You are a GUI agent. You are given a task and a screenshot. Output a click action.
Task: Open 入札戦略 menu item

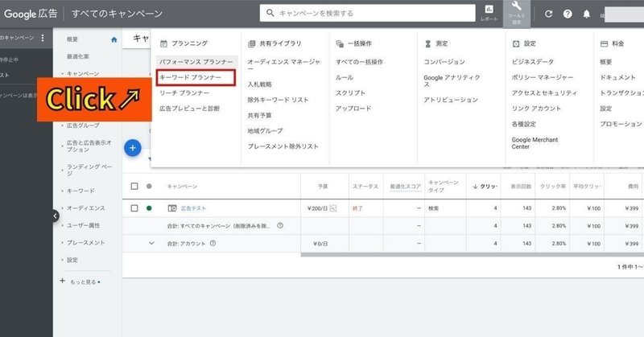pos(259,84)
